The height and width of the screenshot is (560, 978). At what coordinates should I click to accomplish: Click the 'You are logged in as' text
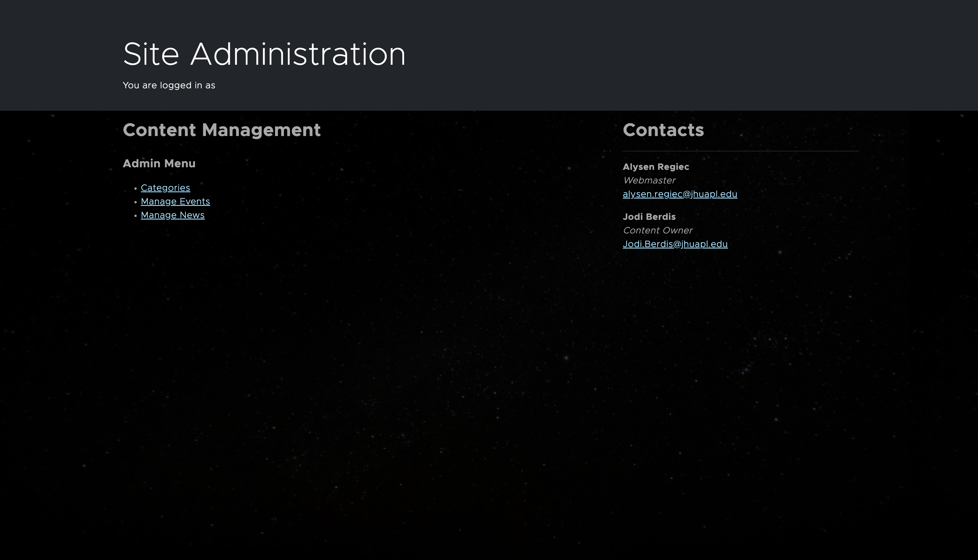(x=168, y=85)
